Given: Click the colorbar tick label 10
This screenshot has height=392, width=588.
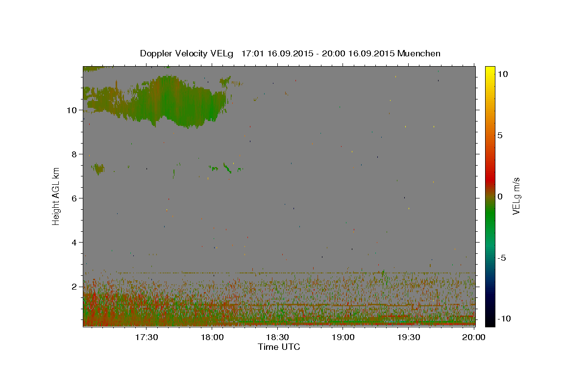Looking at the screenshot, I should click(x=502, y=74).
